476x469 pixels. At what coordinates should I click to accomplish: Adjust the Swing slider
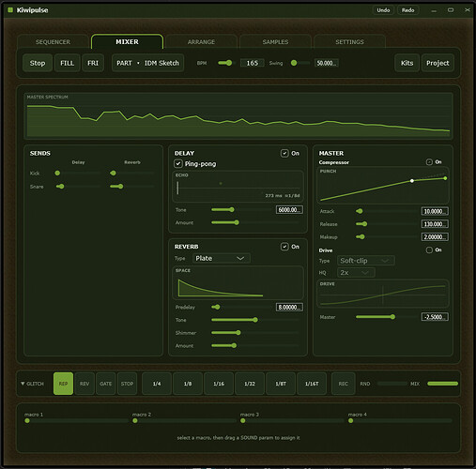point(300,63)
